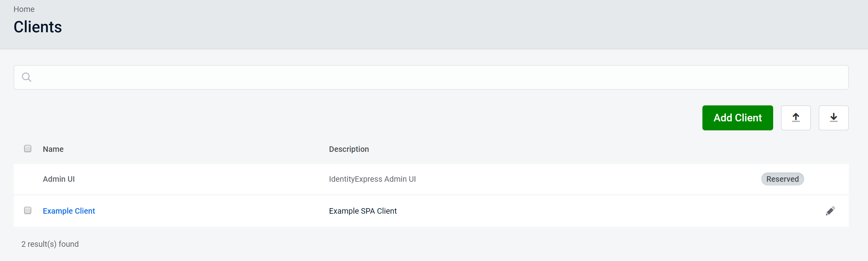
Task: Click the blank gap between Add Client and upload
Action: point(777,118)
